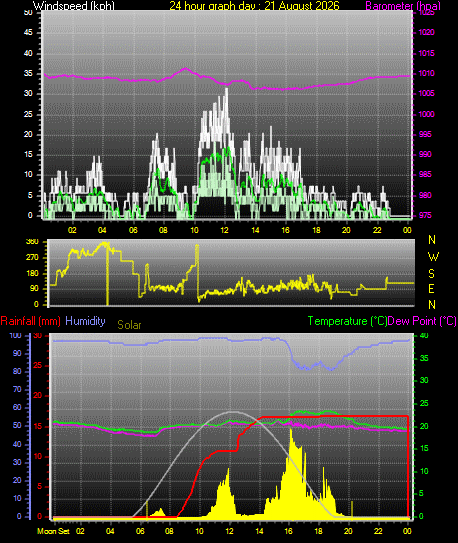
Task: Click the Barometer (hpa) axis title
Action: click(x=403, y=6)
